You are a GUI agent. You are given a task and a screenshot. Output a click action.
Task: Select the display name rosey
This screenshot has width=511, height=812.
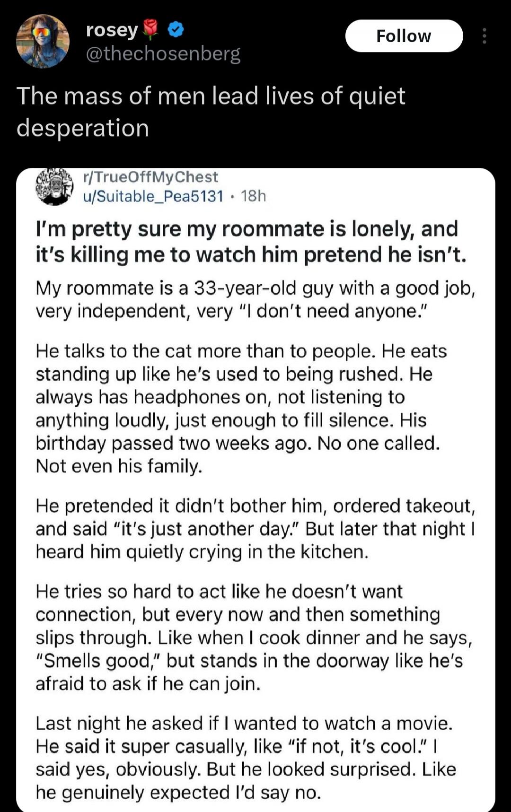(110, 29)
